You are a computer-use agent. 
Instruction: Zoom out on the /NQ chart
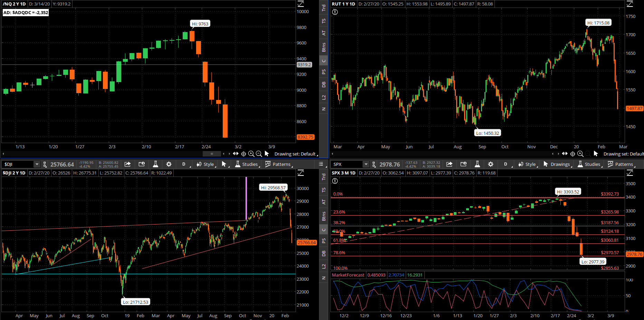[259, 154]
